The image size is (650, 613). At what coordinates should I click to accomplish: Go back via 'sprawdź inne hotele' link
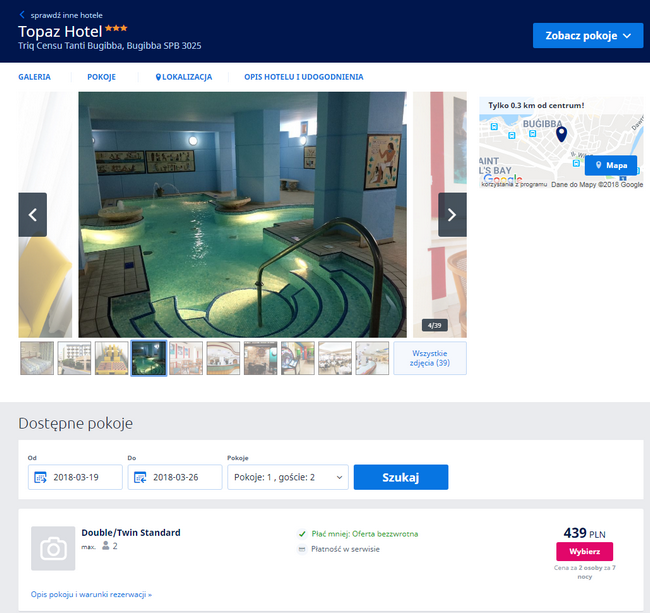click(x=66, y=15)
